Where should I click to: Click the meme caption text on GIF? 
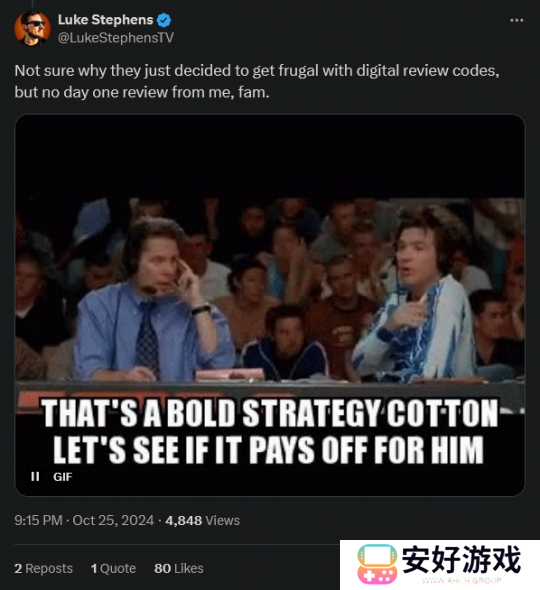[269, 431]
